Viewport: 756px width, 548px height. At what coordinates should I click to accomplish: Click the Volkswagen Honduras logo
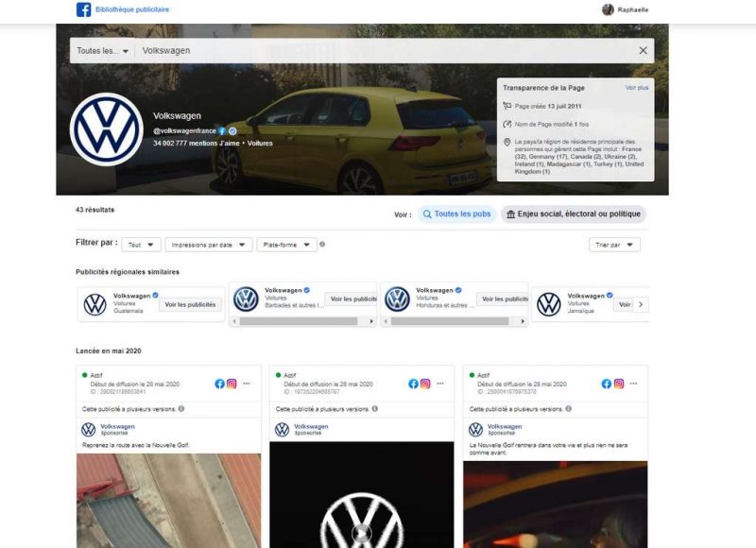[x=397, y=299]
